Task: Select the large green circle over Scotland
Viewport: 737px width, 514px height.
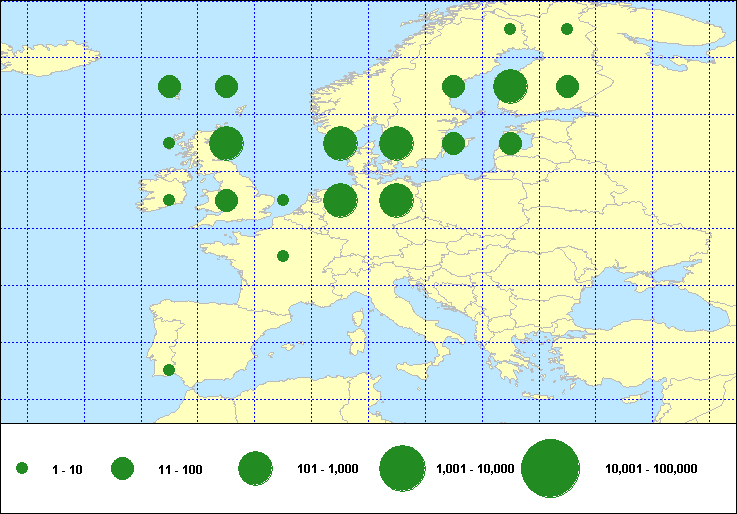Action: point(226,143)
